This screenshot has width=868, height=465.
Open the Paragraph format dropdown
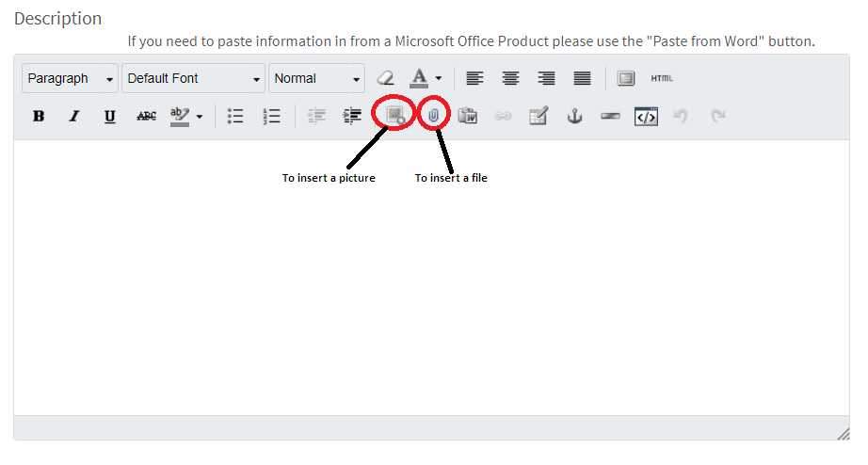click(x=70, y=78)
